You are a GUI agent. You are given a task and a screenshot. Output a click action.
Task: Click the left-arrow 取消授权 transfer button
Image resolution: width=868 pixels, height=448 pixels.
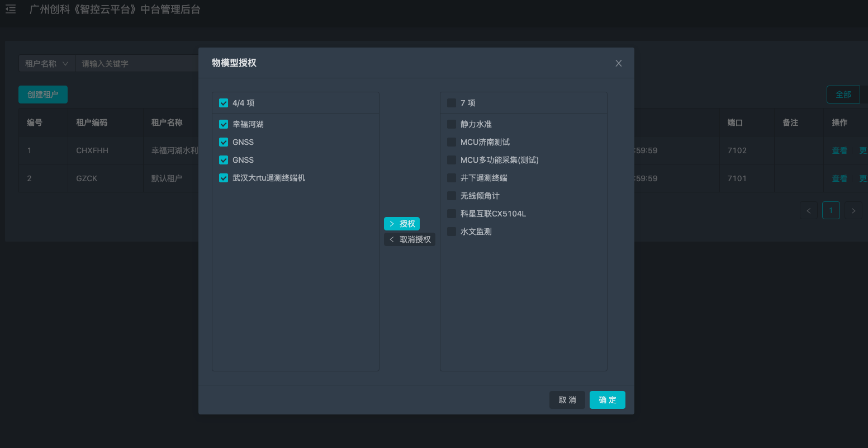tap(410, 239)
